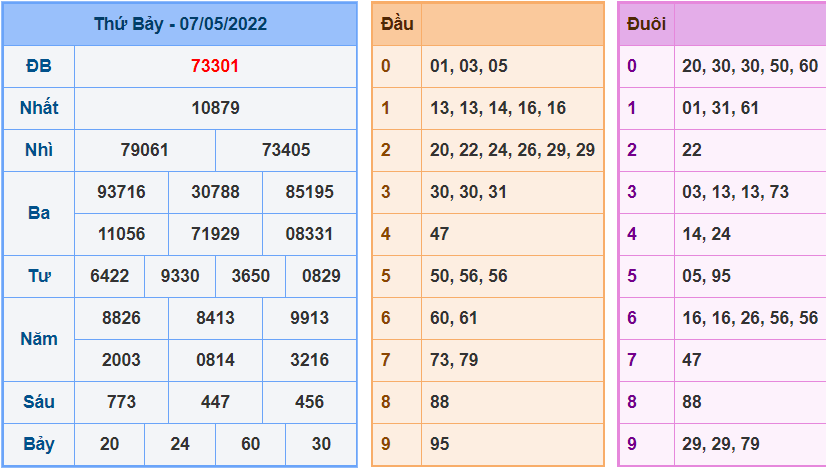The height and width of the screenshot is (468, 826).
Task: Select the Tư number 0829
Action: (321, 276)
